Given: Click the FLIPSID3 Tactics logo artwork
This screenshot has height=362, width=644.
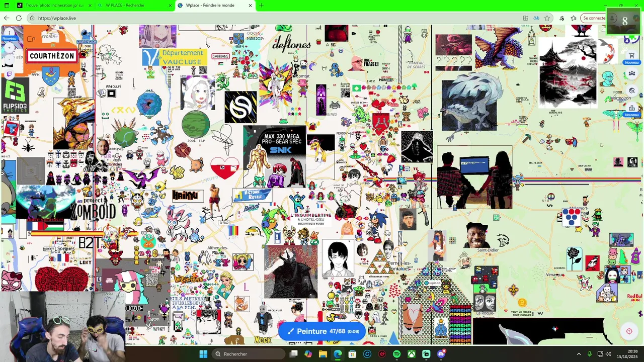Looking at the screenshot, I should pos(15,97).
